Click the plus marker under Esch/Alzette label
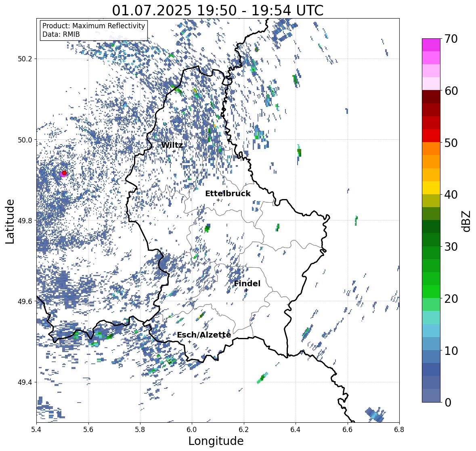 (x=189, y=342)
